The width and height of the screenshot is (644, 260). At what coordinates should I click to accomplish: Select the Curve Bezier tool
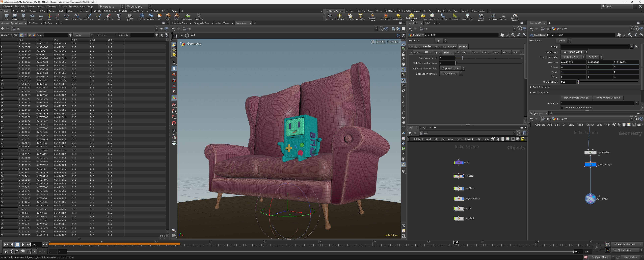tap(77, 17)
